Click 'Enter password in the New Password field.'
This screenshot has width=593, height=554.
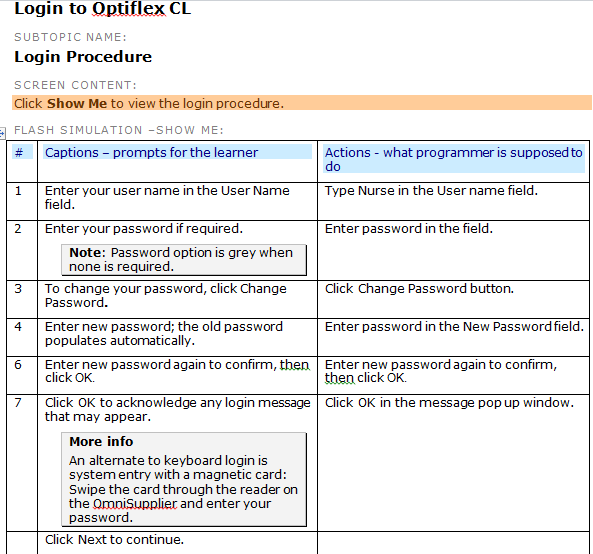454,327
